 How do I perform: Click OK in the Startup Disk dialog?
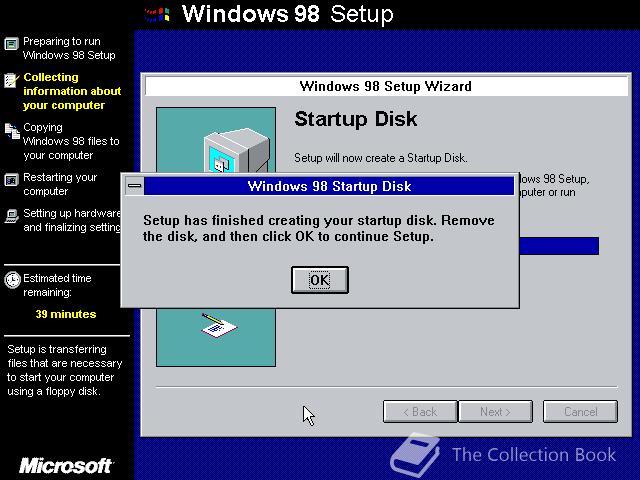pos(320,280)
